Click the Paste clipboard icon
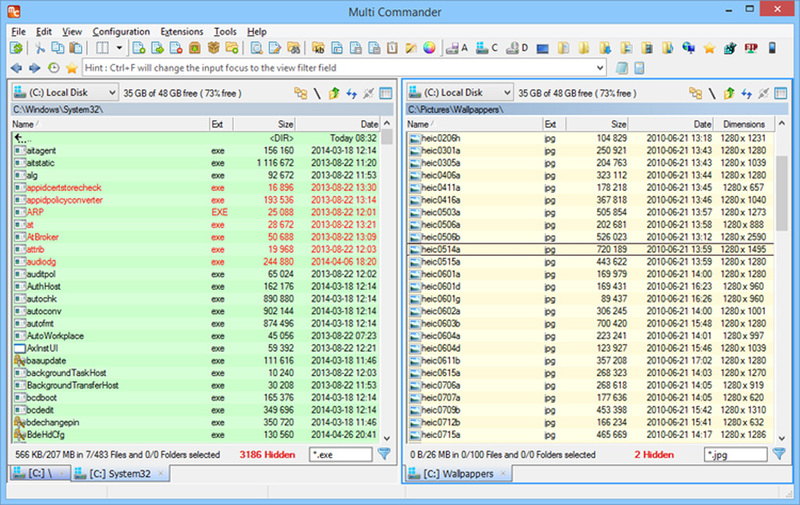Viewport: 800px width, 505px height. point(76,48)
